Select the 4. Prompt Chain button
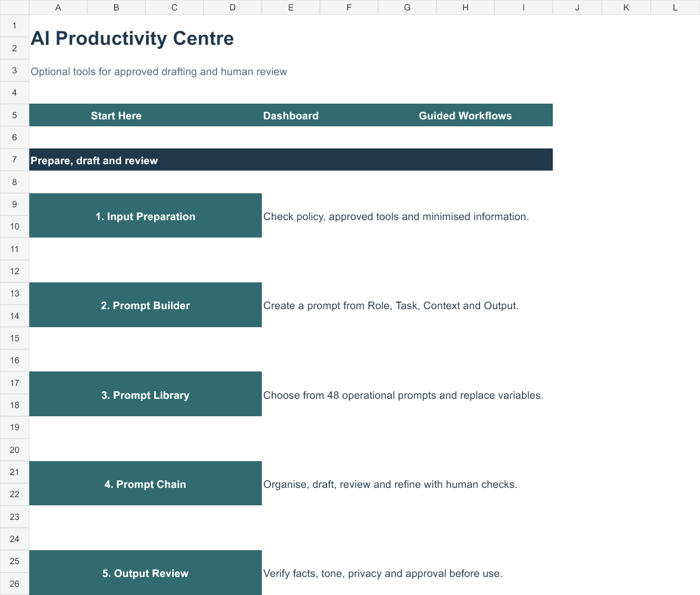Viewport: 700px width, 595px height. tap(145, 484)
